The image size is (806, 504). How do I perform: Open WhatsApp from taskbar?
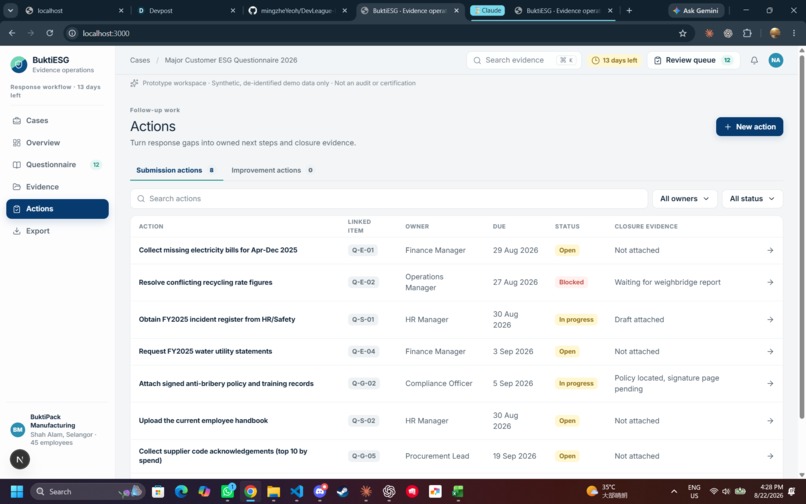(x=227, y=492)
